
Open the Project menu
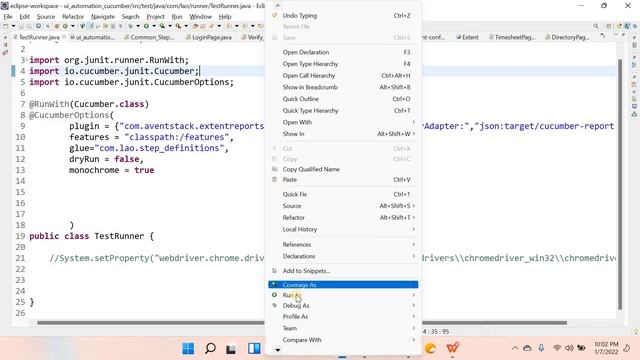(156, 17)
